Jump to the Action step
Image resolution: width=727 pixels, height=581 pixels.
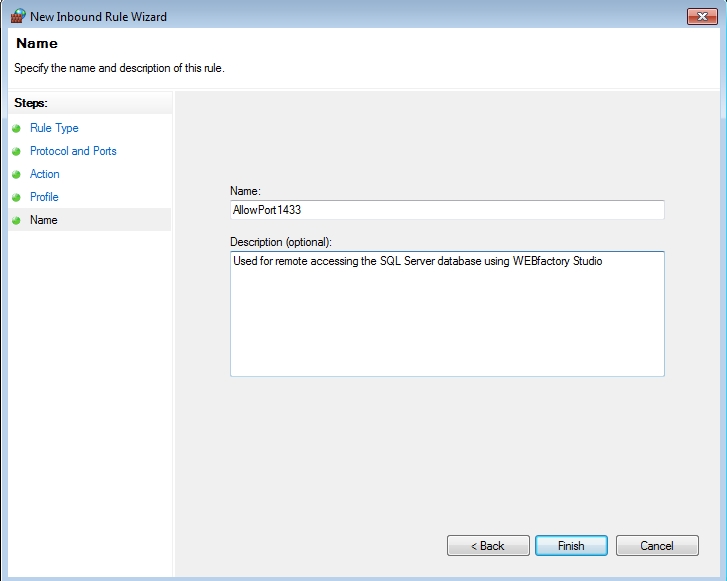pyautogui.click(x=45, y=174)
